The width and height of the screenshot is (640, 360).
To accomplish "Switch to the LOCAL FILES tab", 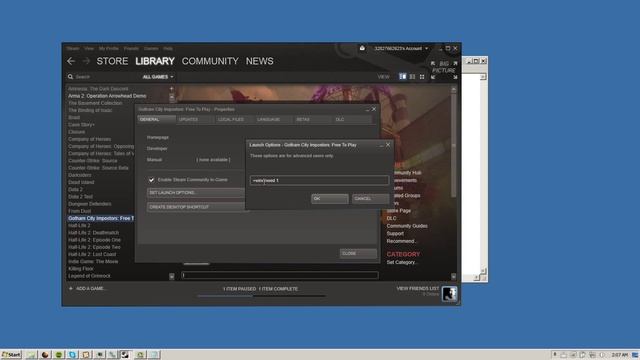I will 235,120.
